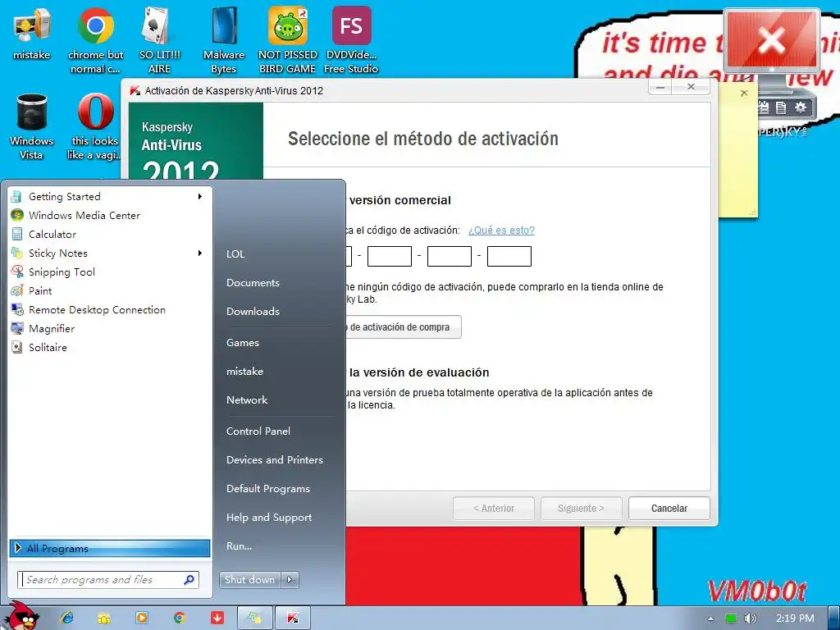Switch to the Sticky Notes taskbar button

click(255, 618)
